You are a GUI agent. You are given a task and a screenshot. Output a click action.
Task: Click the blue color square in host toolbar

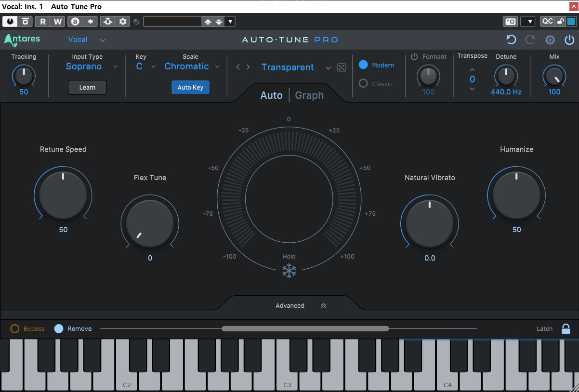[571, 21]
